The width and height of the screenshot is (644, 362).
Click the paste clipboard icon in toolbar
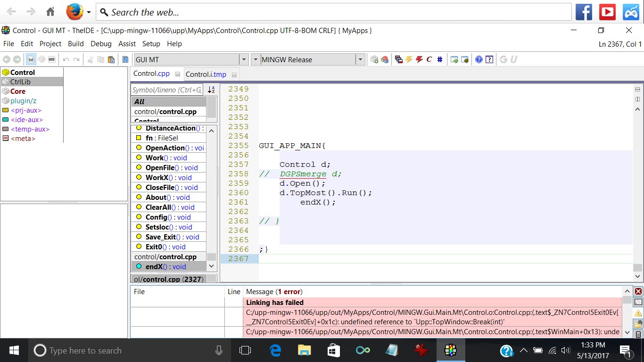point(111,59)
